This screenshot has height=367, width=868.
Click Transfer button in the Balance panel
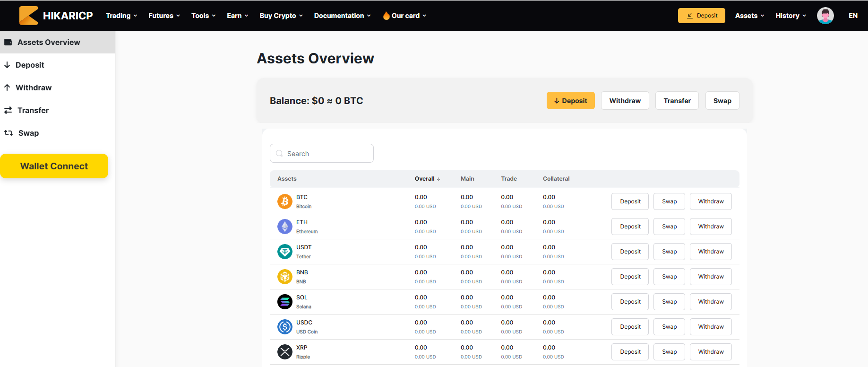click(677, 101)
